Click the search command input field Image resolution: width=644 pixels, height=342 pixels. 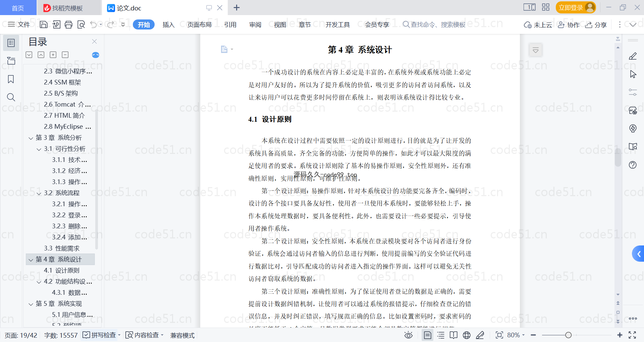click(x=434, y=24)
